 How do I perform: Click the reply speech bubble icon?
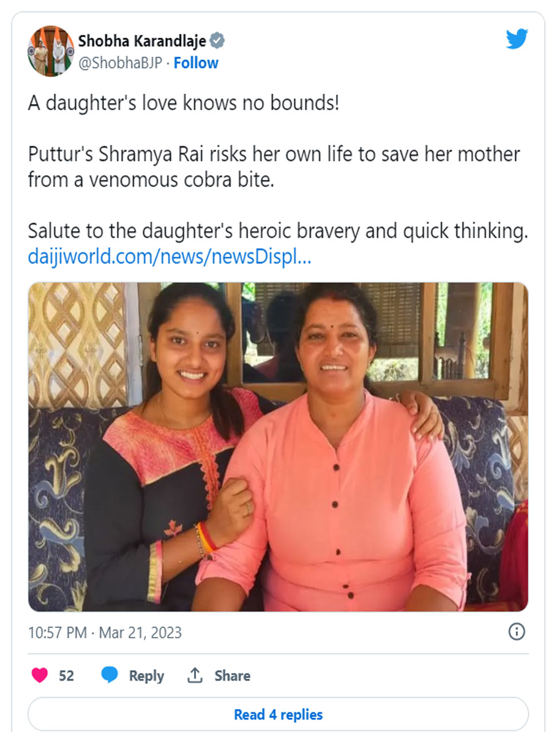(110, 675)
